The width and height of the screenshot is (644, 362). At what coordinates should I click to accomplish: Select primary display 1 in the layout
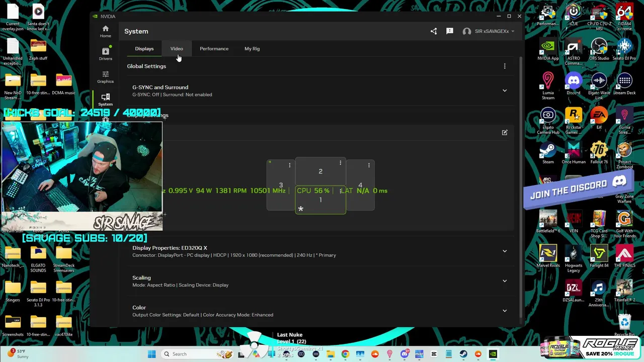(x=320, y=200)
